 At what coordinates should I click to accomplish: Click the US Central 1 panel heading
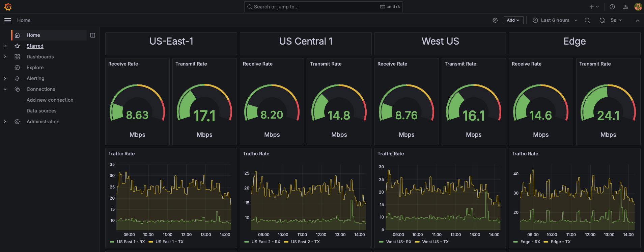point(306,41)
